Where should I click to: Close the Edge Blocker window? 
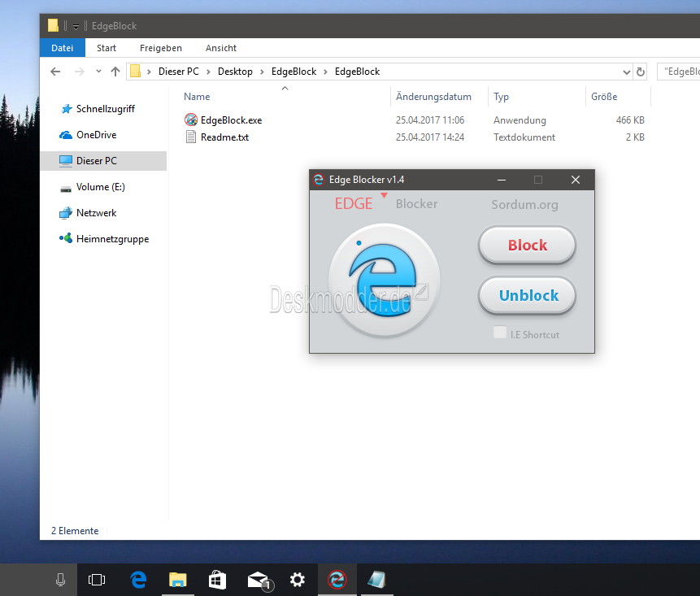coord(576,180)
